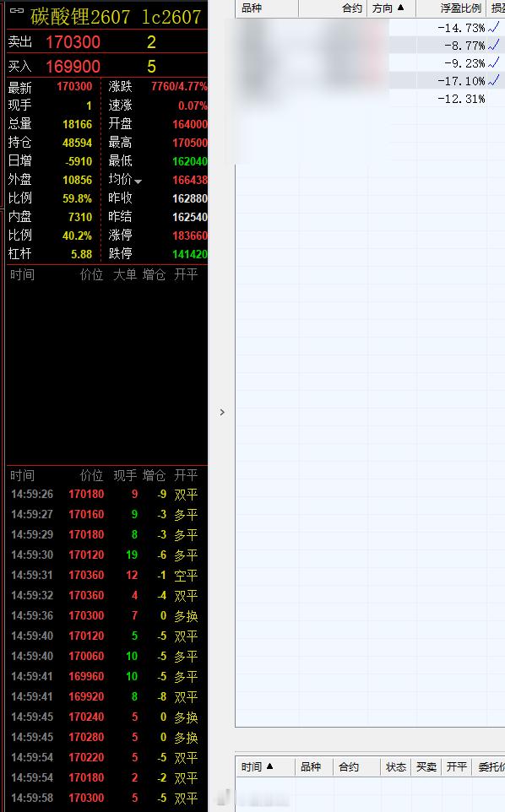505x812 pixels.
Task: Click sell quantity 2 in 卖出 row
Action: (151, 42)
